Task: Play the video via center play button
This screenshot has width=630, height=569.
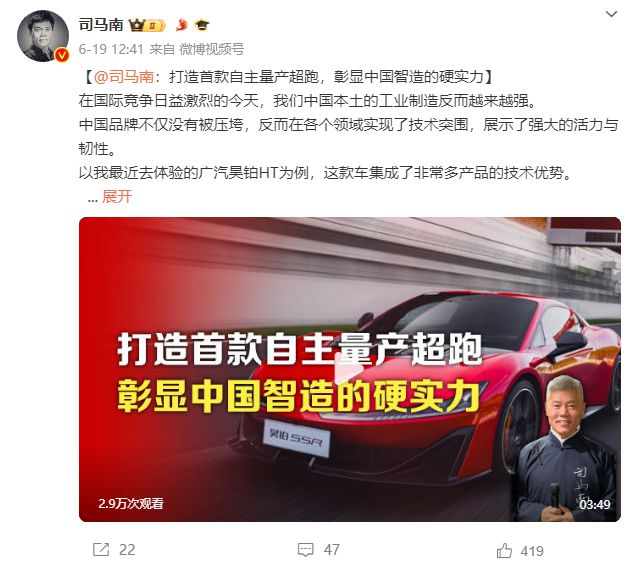Action: coord(350,369)
